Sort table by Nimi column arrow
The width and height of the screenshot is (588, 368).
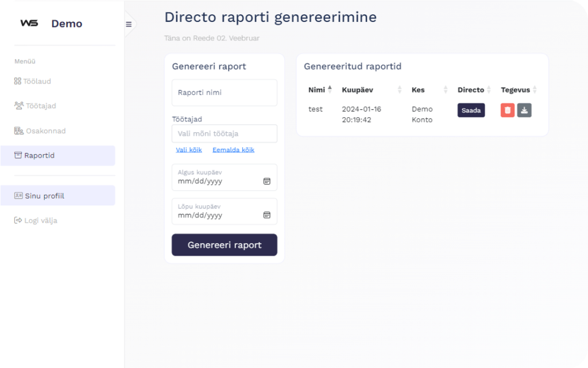330,89
